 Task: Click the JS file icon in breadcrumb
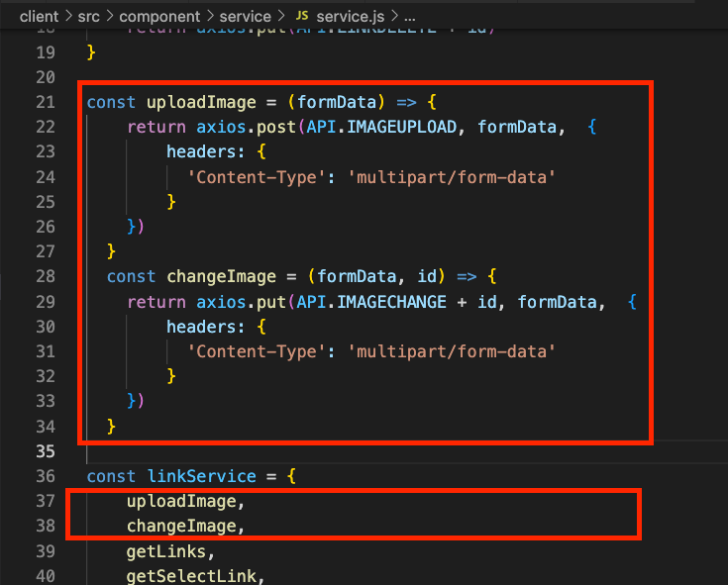click(x=302, y=16)
